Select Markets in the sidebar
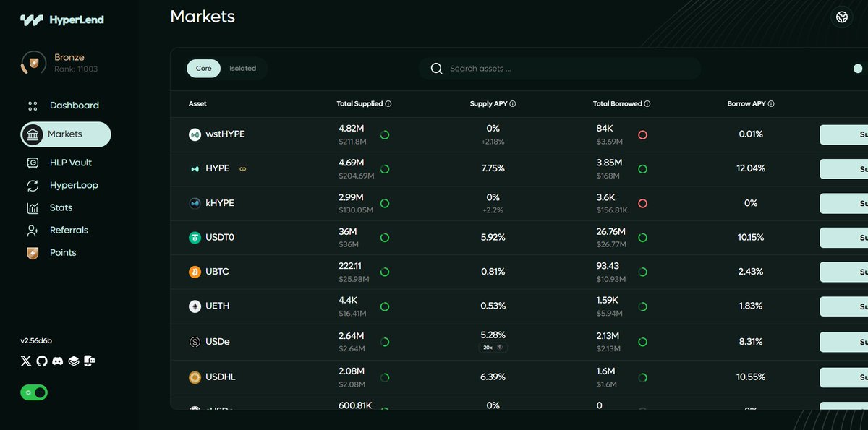Viewport: 868px width, 430px height. [66, 134]
